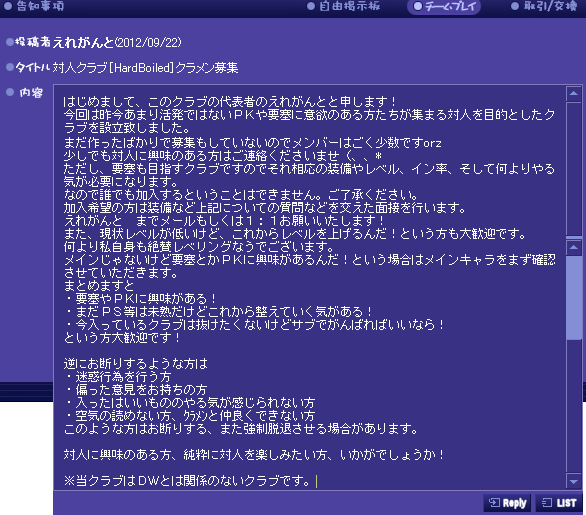
Task: Click the bottom scrollbar down arrow
Action: coord(574,482)
